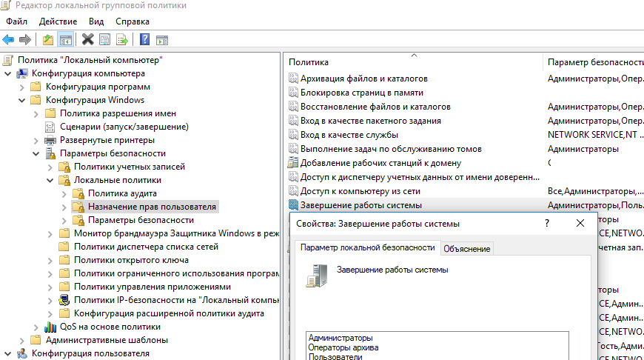Open the Справка menu
Viewport: 644px width, 360px height.
(132, 22)
